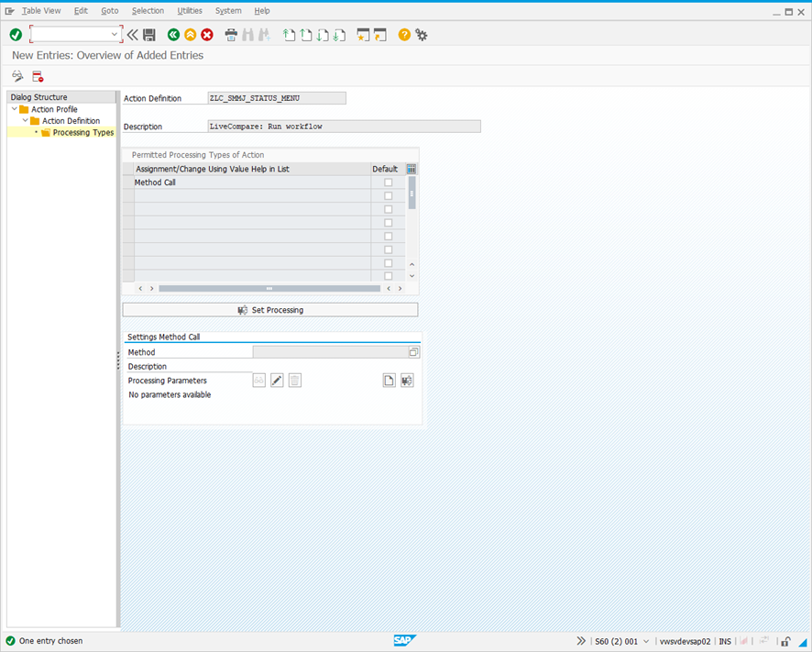This screenshot has height=652, width=812.
Task: Click the red Cancel icon
Action: coord(207,35)
